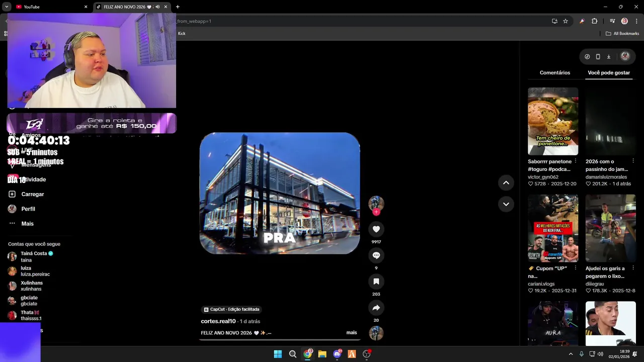
Task: Open the Chrome profile avatar
Action: tap(624, 21)
